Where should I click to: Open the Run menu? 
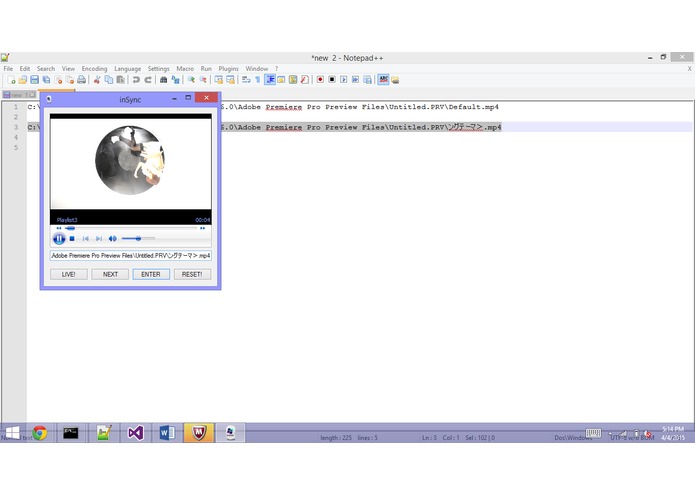click(x=206, y=69)
